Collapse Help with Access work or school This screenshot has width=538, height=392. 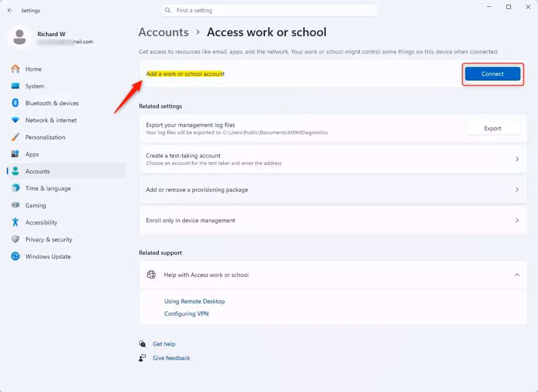(x=517, y=275)
